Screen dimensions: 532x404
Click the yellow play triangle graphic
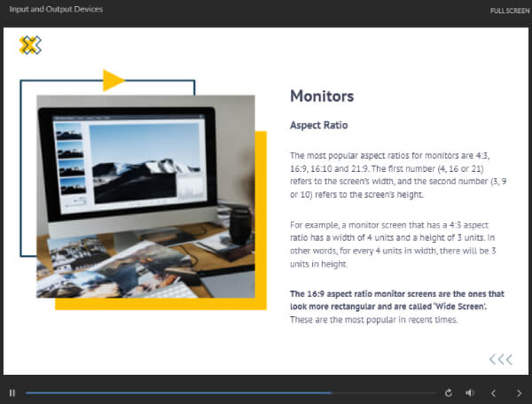113,80
